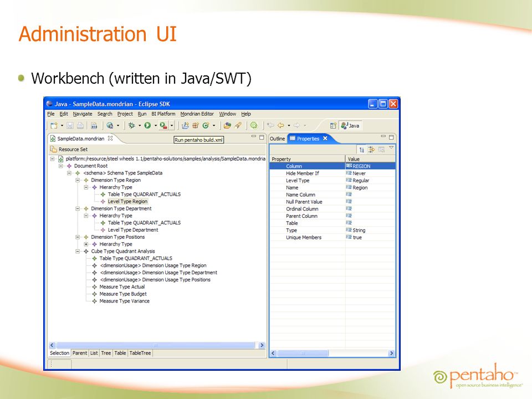Click the Search flashlight icon
Image resolution: width=532 pixels, height=399 pixels.
(x=238, y=126)
